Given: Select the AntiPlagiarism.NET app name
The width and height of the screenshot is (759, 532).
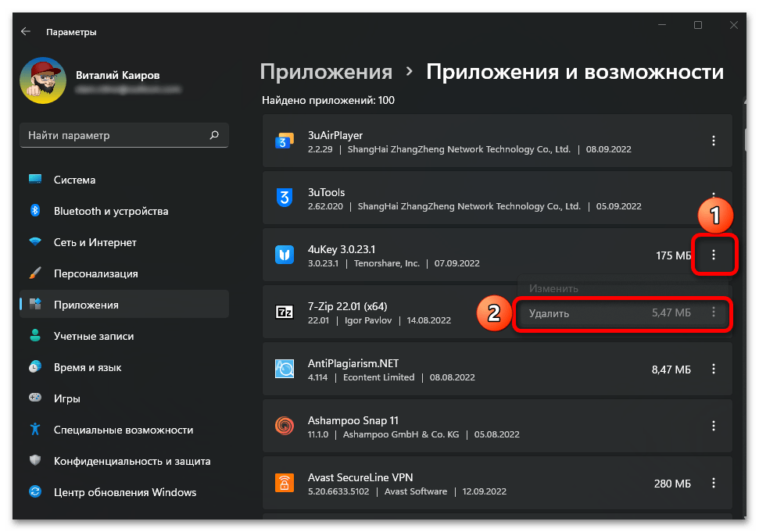Looking at the screenshot, I should tap(353, 363).
